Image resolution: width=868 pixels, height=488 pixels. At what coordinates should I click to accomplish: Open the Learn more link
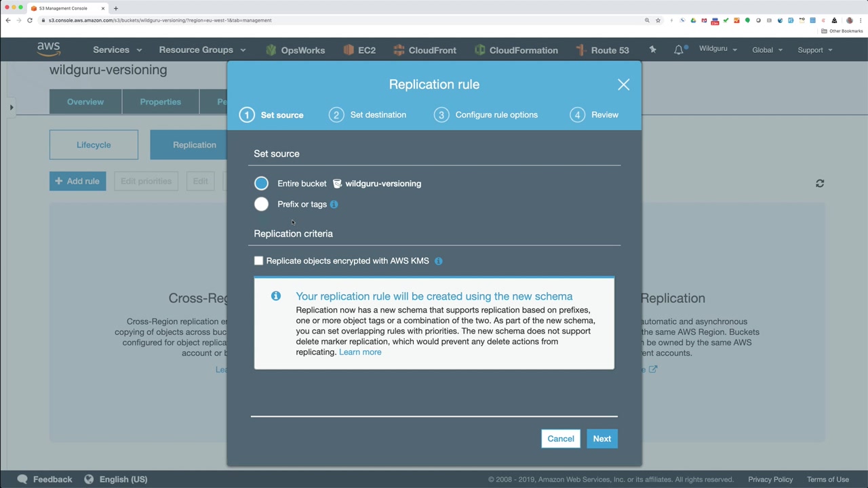coord(360,352)
